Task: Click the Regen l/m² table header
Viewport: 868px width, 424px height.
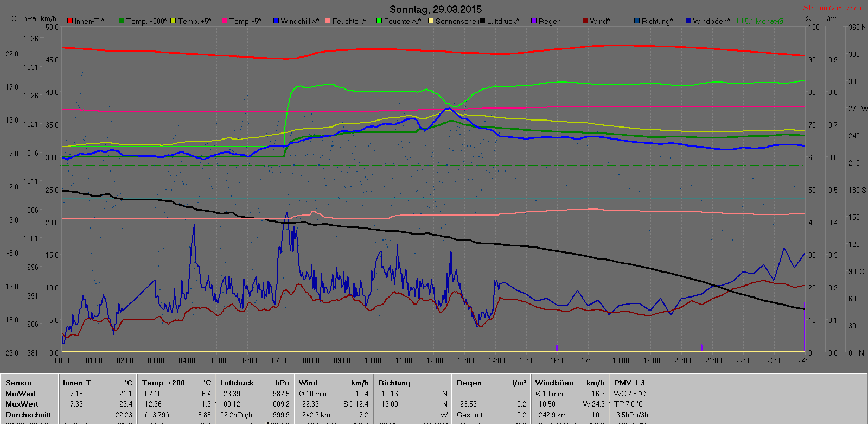Action: click(x=492, y=383)
